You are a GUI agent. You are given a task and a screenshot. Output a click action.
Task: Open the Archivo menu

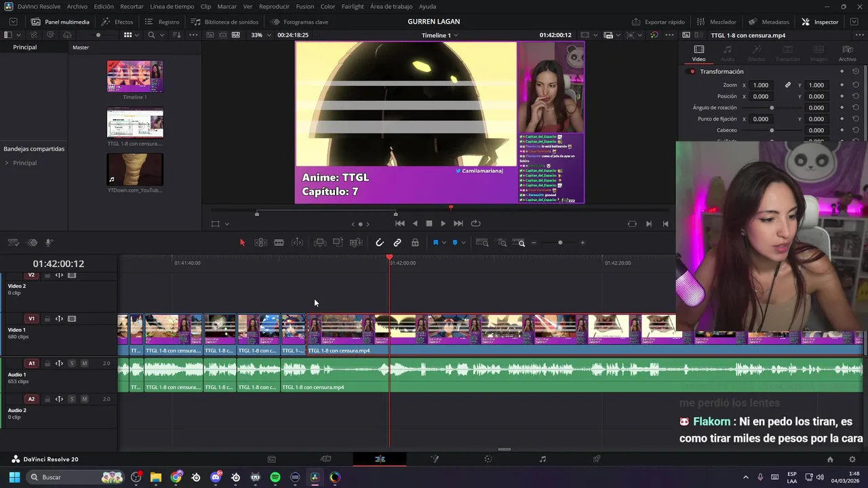coord(77,6)
